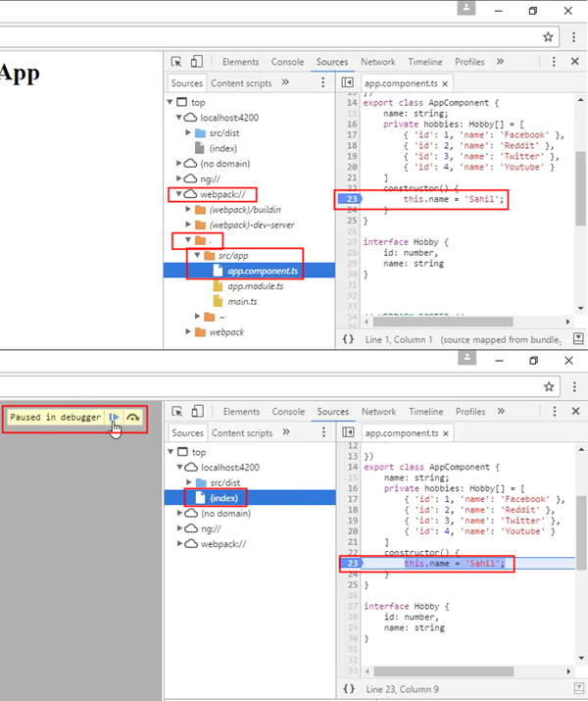Show more navigator tabs in top Sources panel
Viewport: 588px width, 701px height.
coord(285,82)
